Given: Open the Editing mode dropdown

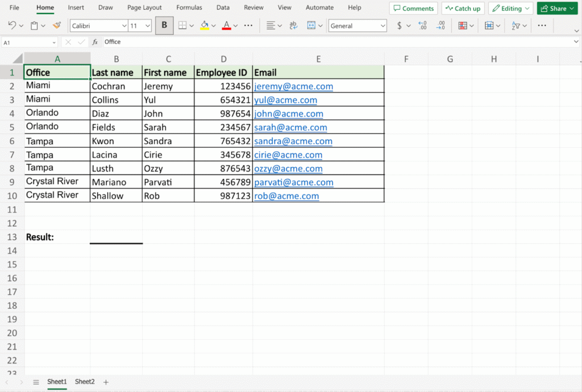Looking at the screenshot, I should tap(511, 8).
